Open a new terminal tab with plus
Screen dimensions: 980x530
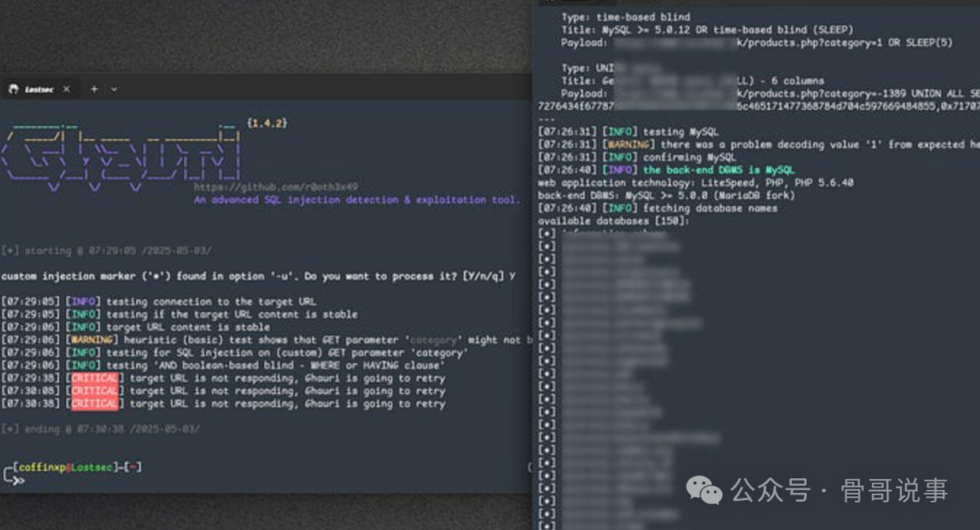94,89
